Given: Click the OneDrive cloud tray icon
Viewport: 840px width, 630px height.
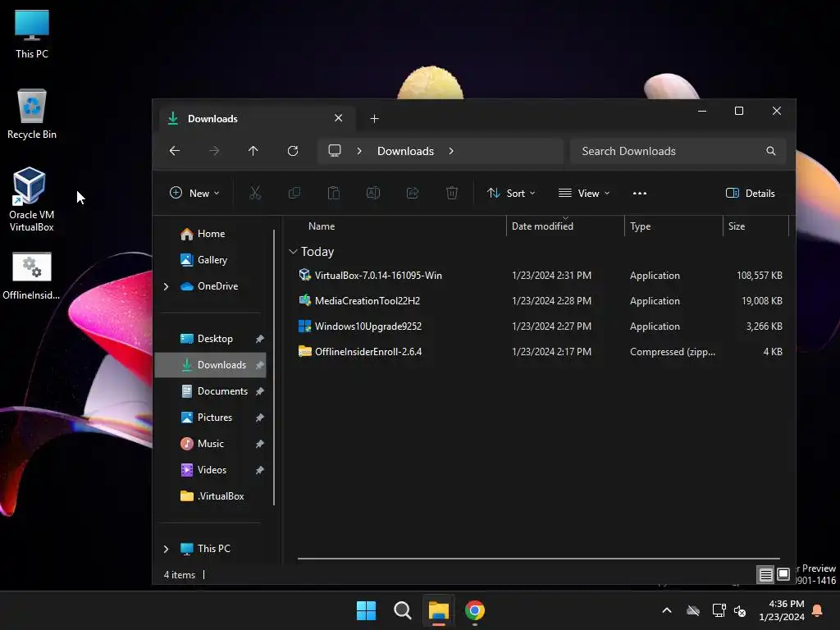Looking at the screenshot, I should (x=693, y=610).
